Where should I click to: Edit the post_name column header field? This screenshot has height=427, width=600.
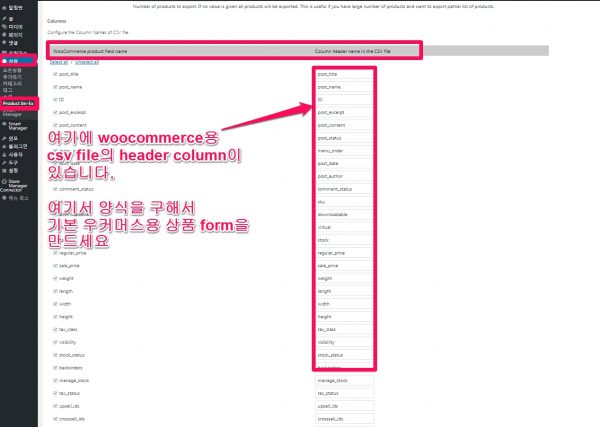[345, 87]
